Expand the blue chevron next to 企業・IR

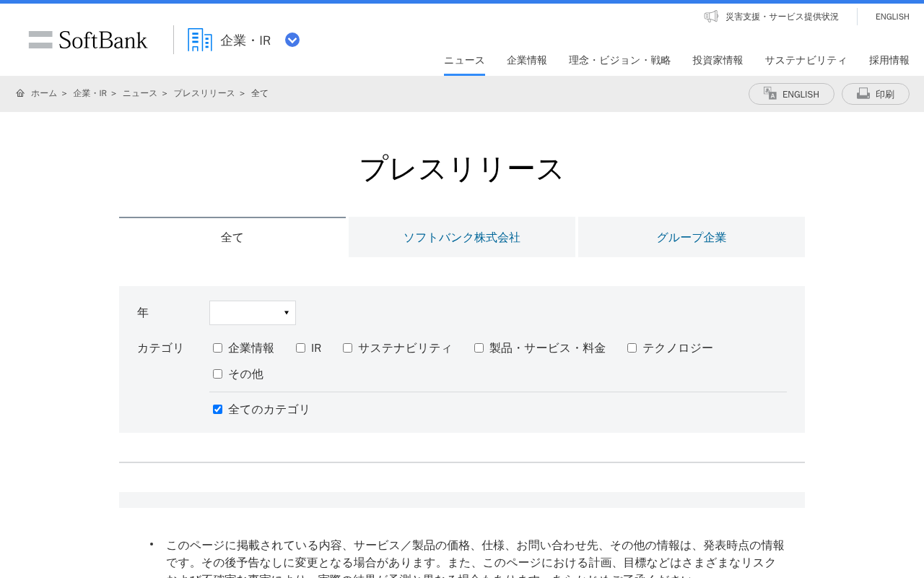coord(292,40)
